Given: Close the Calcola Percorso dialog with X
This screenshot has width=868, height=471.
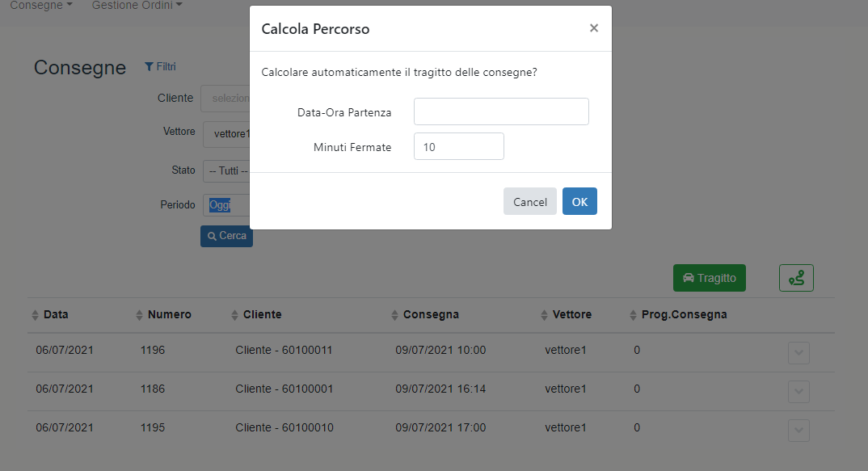Looking at the screenshot, I should point(594,28).
